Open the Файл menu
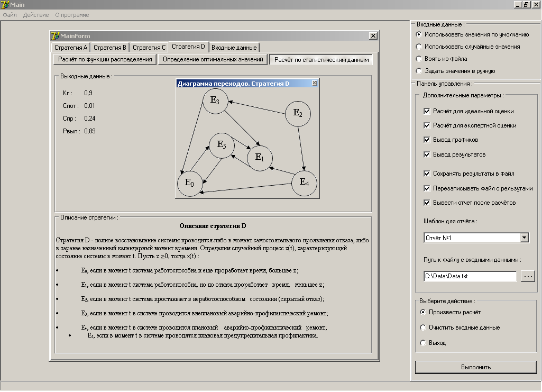Viewport: 542px width, 392px height. 10,15
